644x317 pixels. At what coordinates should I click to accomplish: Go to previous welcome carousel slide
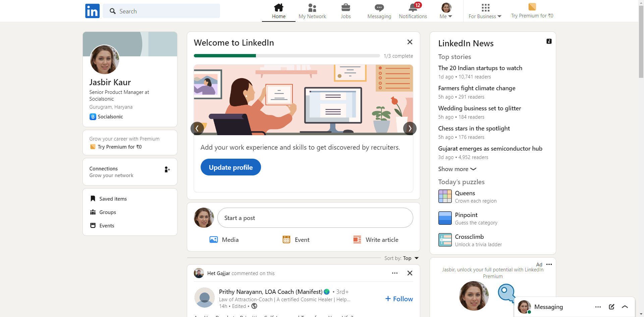click(x=197, y=128)
